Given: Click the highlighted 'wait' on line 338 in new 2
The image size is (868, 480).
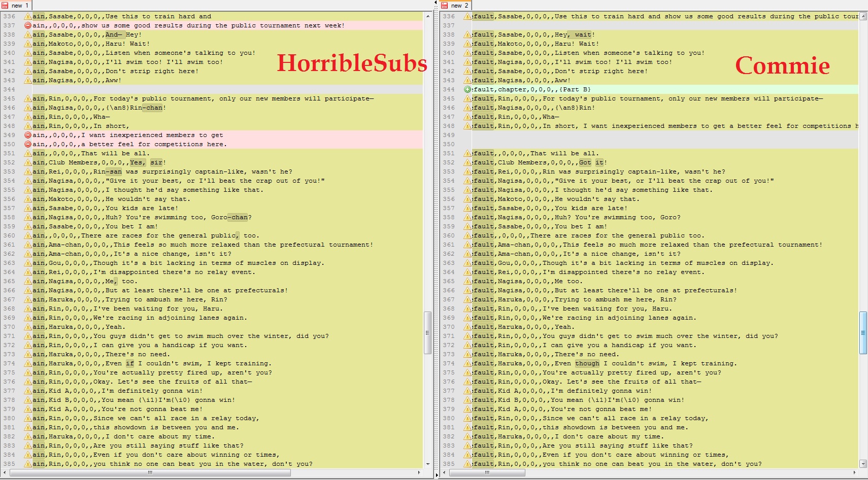Looking at the screenshot, I should click(x=583, y=35).
